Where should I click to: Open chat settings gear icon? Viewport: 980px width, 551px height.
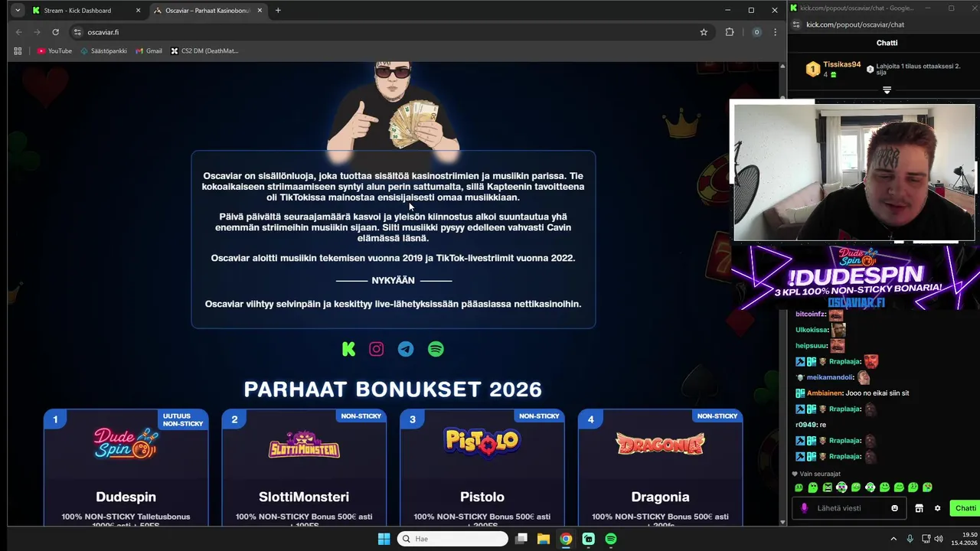click(937, 508)
